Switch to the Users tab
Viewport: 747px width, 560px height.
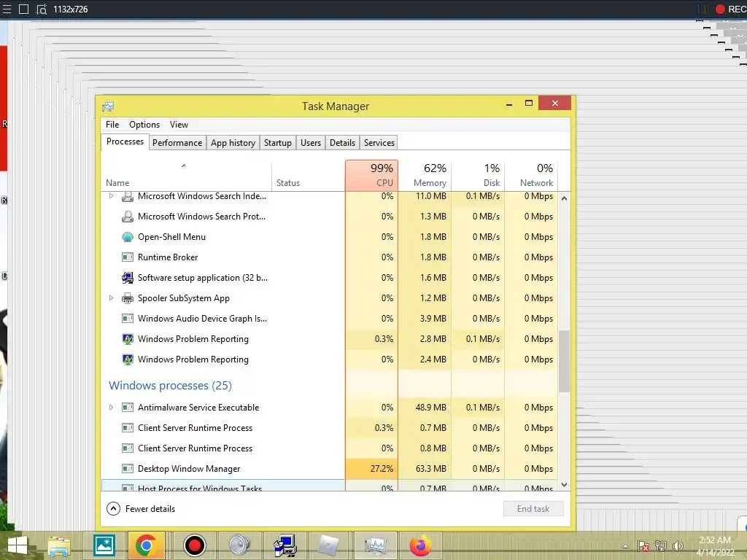311,143
